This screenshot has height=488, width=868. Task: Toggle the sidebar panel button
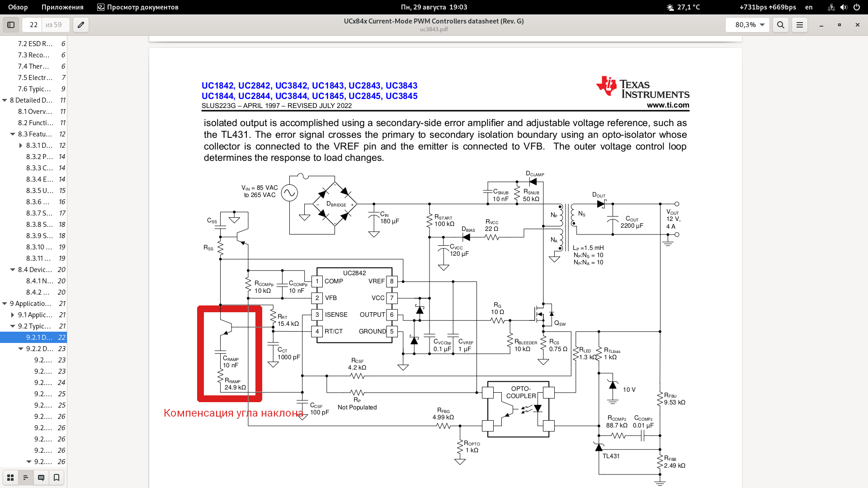(11, 25)
